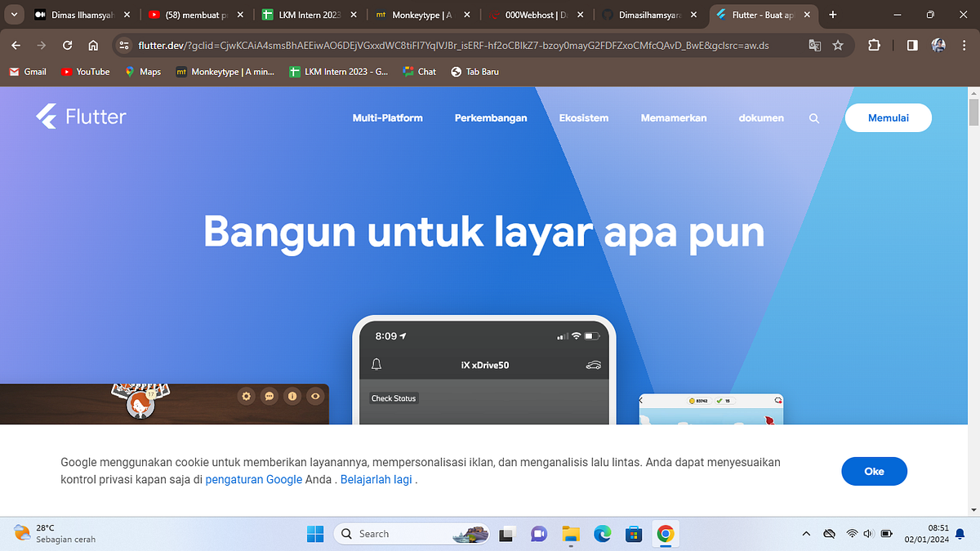
Task: Select the Flutter logo in the navbar
Action: tap(80, 117)
